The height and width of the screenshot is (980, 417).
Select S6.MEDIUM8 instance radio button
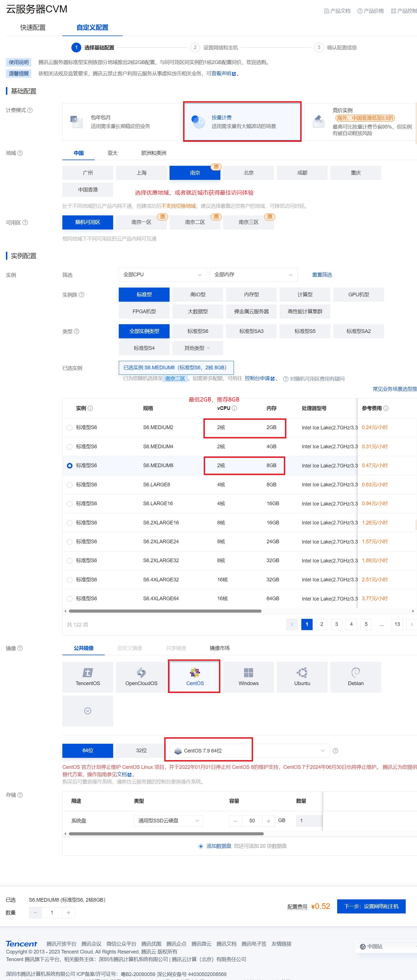click(70, 466)
